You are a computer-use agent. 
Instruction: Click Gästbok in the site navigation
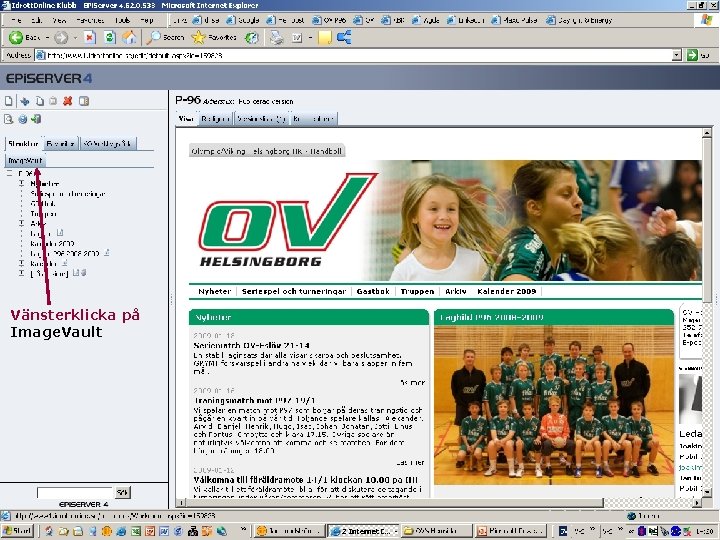tap(373, 292)
